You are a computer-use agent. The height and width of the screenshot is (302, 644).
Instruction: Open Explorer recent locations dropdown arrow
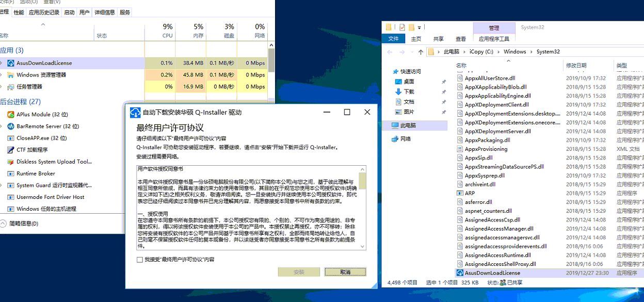pyautogui.click(x=412, y=52)
